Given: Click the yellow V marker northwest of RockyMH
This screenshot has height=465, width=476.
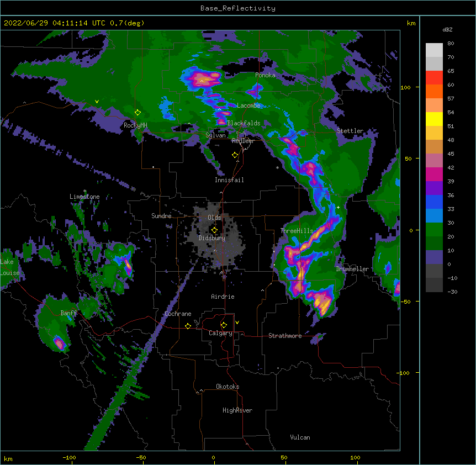Looking at the screenshot, I should [x=97, y=102].
